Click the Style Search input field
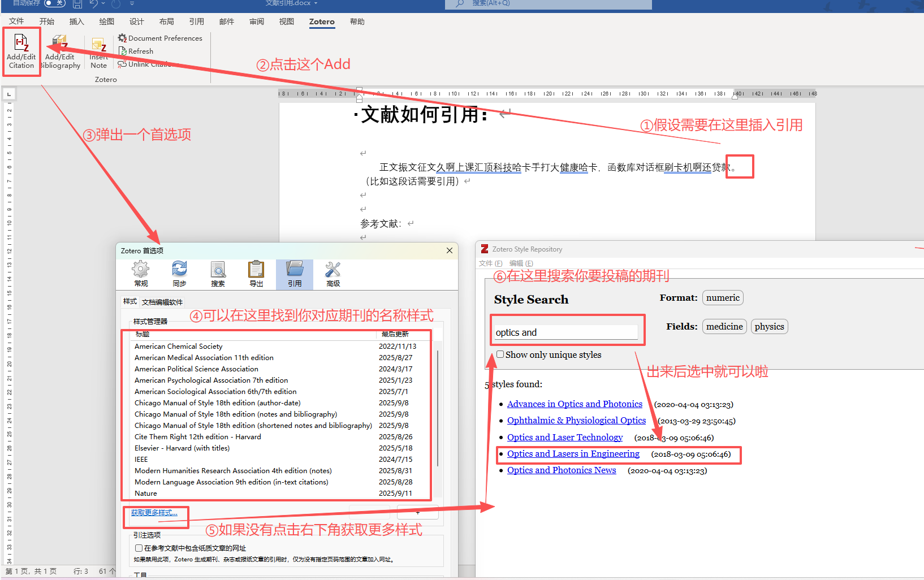Viewport: 924px width, 580px height. tap(566, 332)
